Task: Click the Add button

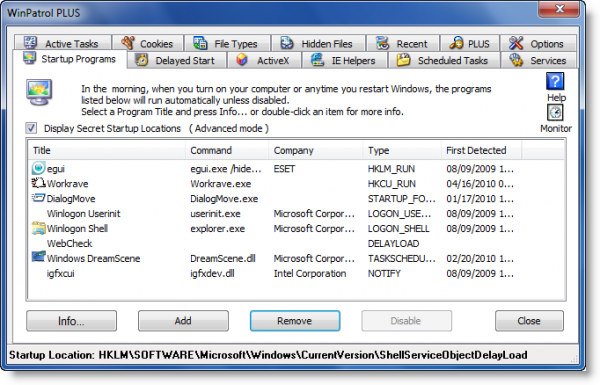Action: coord(183,321)
